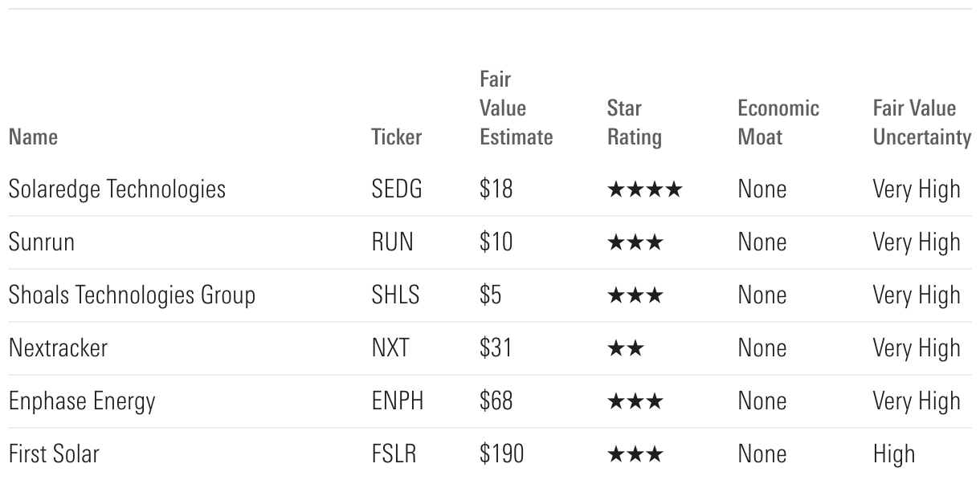
Task: Select the Economic Moat column header
Action: [x=778, y=123]
